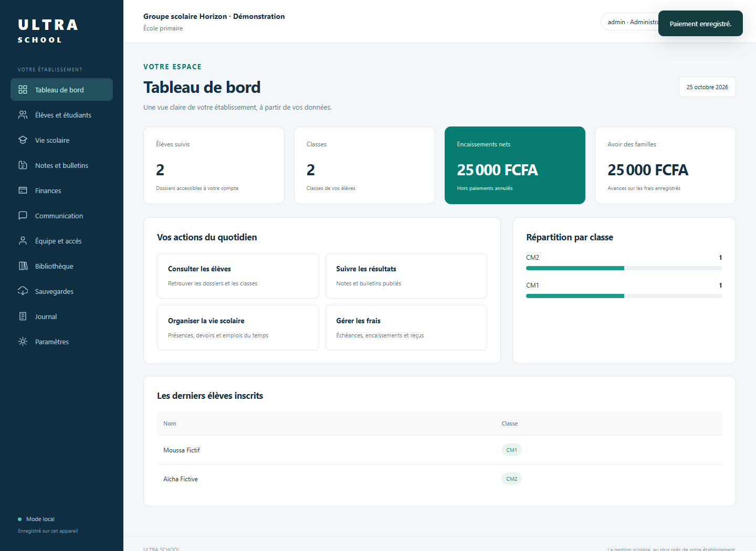Open Tableau de bord menu item

61,90
